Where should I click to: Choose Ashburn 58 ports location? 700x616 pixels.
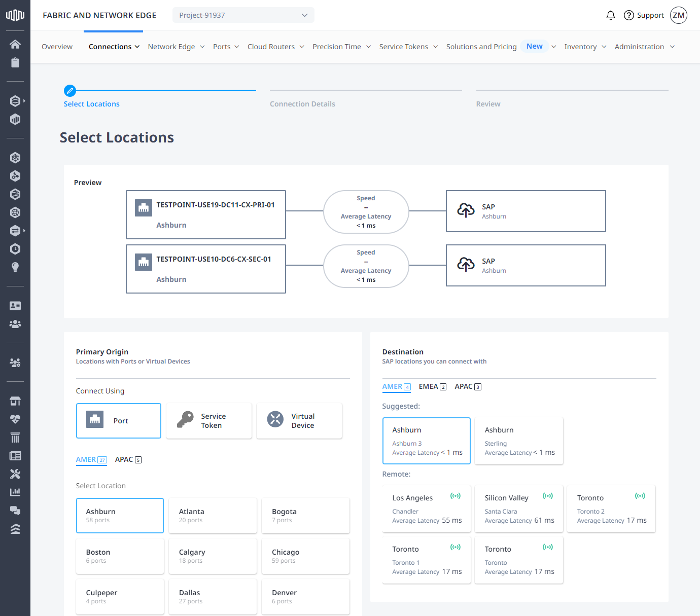click(x=120, y=516)
